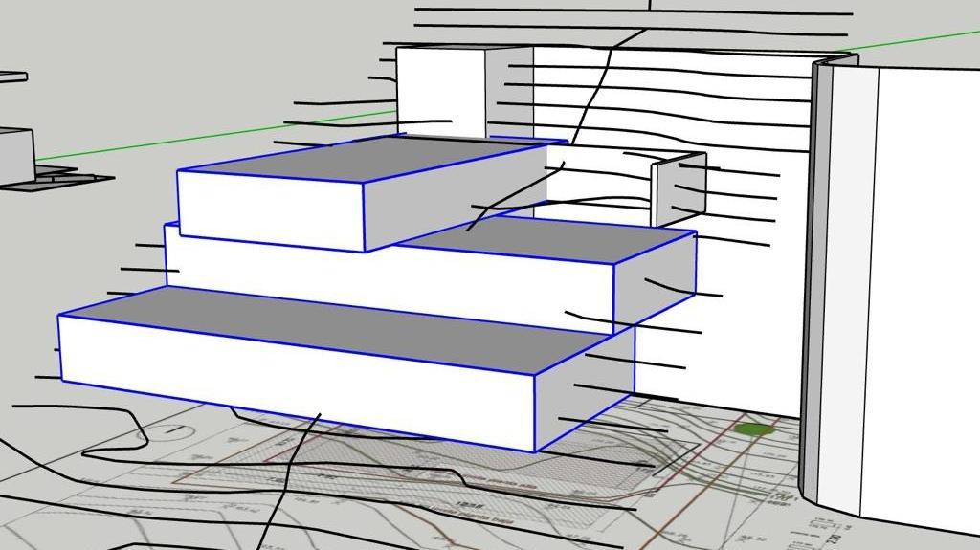Select the small dark-outlined panel right of the blocks

pos(679,189)
